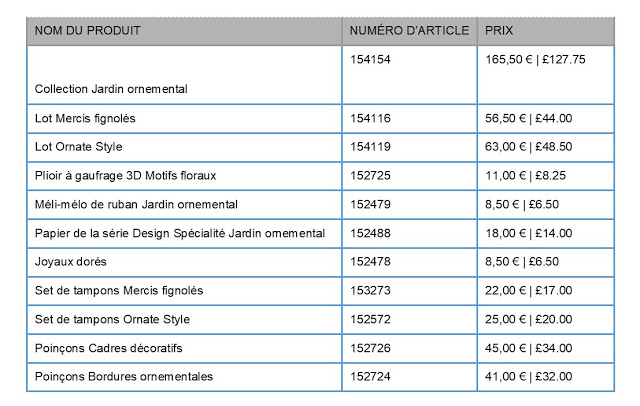The width and height of the screenshot is (640, 406).
Task: Click article number 152572
Action: point(371,319)
